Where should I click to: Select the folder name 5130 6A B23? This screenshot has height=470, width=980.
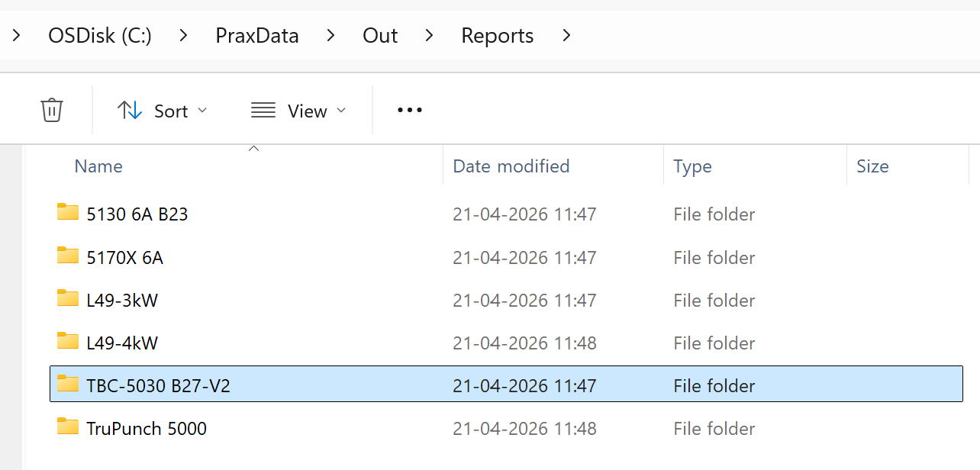(137, 214)
